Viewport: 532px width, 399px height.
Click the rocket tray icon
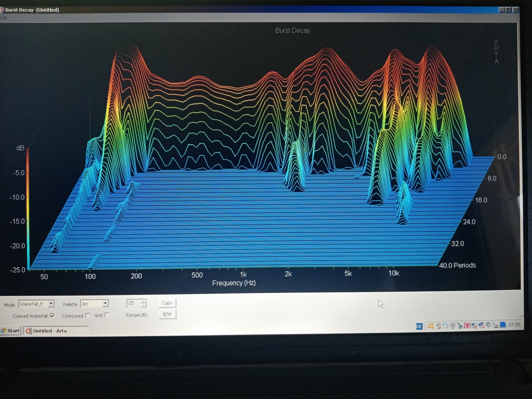tap(460, 325)
